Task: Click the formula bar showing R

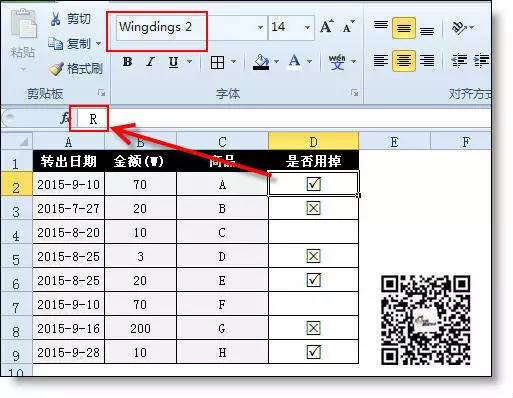Action: [283, 118]
